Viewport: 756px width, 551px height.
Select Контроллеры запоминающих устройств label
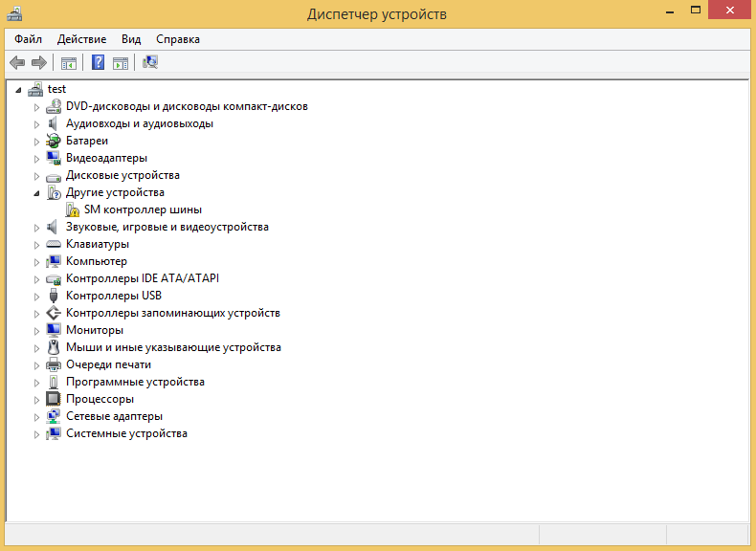click(x=172, y=313)
